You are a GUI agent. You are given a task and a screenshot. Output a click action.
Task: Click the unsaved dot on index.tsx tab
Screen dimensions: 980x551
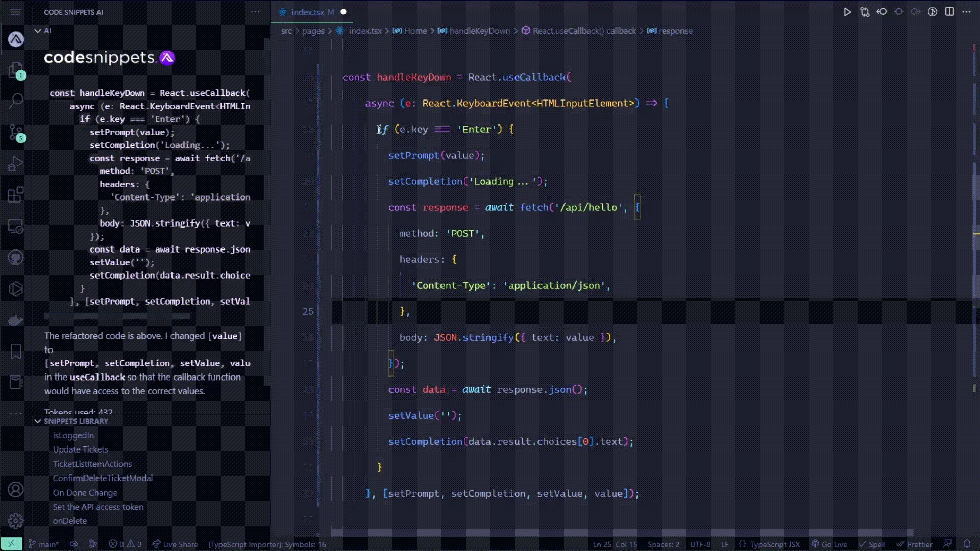click(344, 12)
